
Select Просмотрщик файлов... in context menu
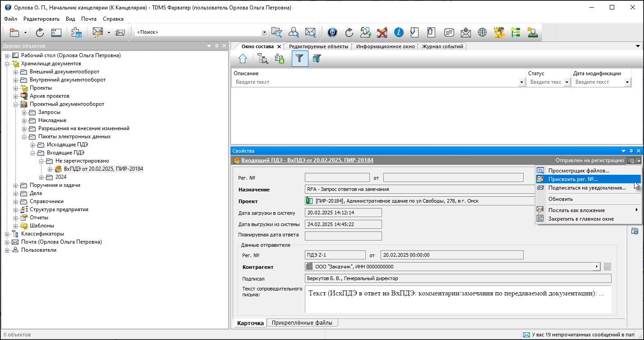coord(589,170)
